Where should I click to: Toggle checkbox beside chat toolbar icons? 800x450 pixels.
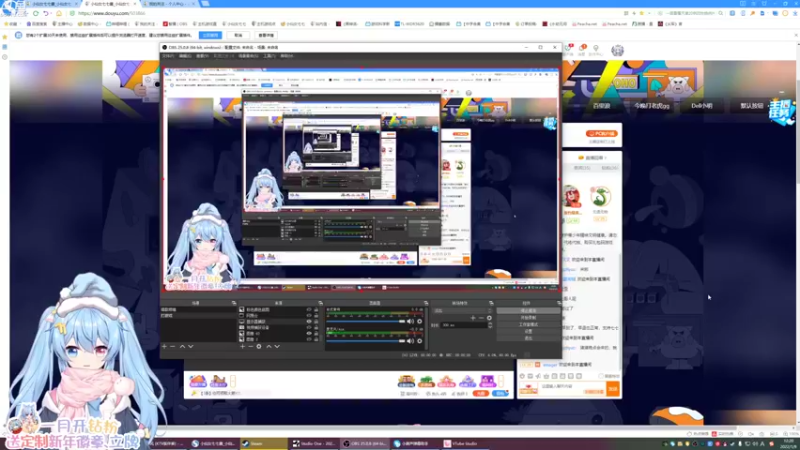601,376
